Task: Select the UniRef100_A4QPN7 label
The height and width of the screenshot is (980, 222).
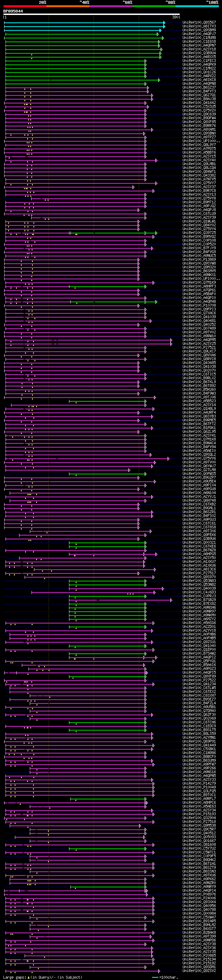Action: (x=199, y=45)
